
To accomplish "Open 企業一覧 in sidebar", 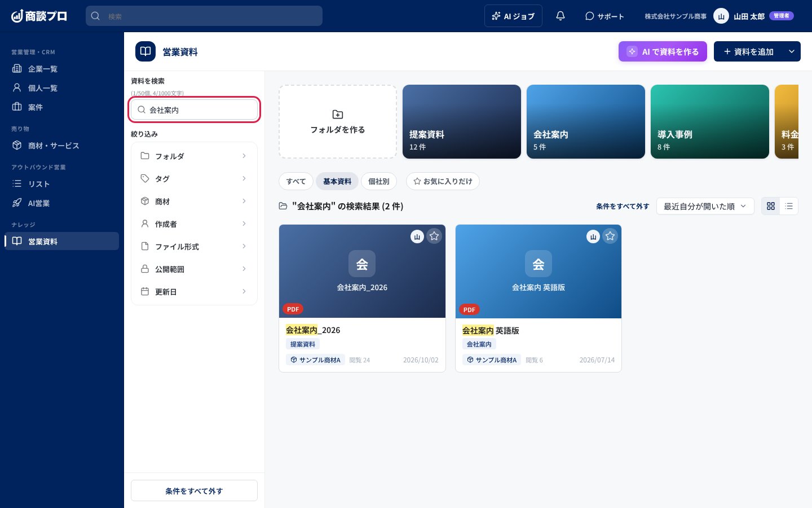I will point(62,69).
